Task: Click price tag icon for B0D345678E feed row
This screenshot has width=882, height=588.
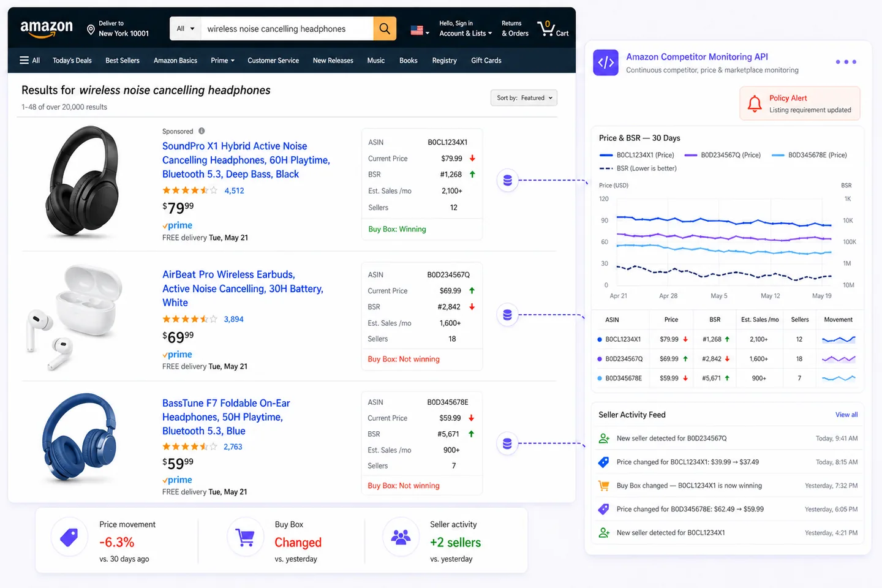Action: pos(604,509)
